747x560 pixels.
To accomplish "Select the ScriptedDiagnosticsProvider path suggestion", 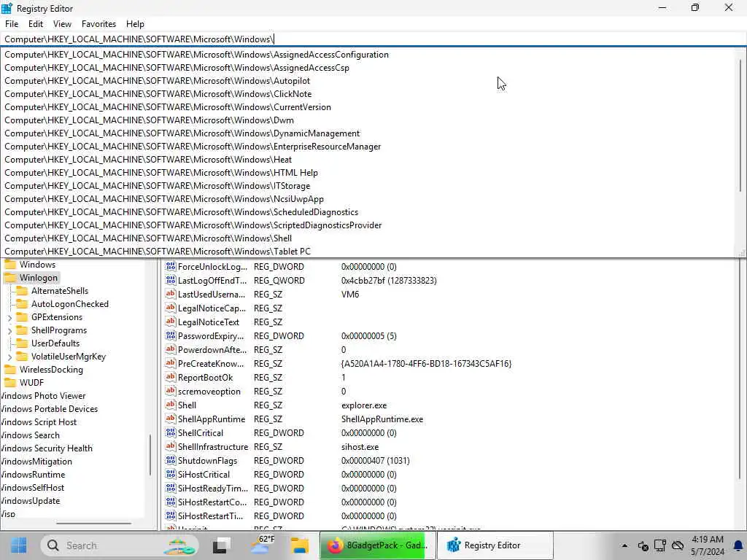I will point(193,225).
